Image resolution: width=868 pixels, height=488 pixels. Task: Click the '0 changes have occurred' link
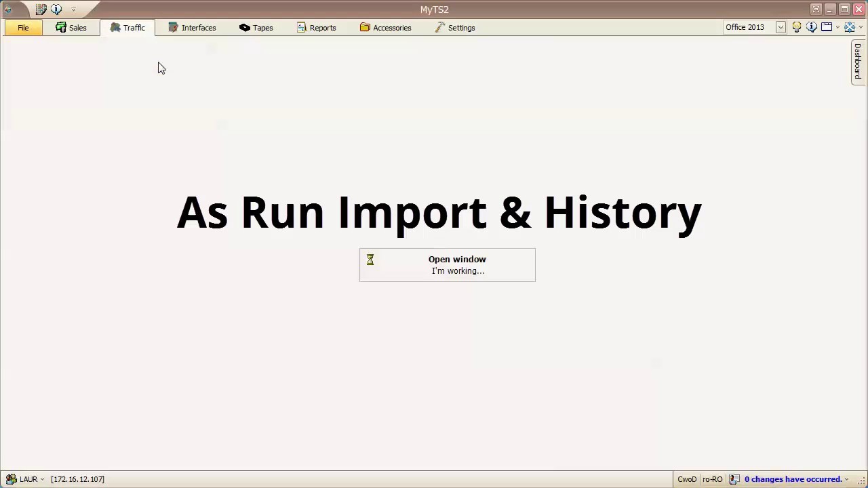pyautogui.click(x=793, y=479)
